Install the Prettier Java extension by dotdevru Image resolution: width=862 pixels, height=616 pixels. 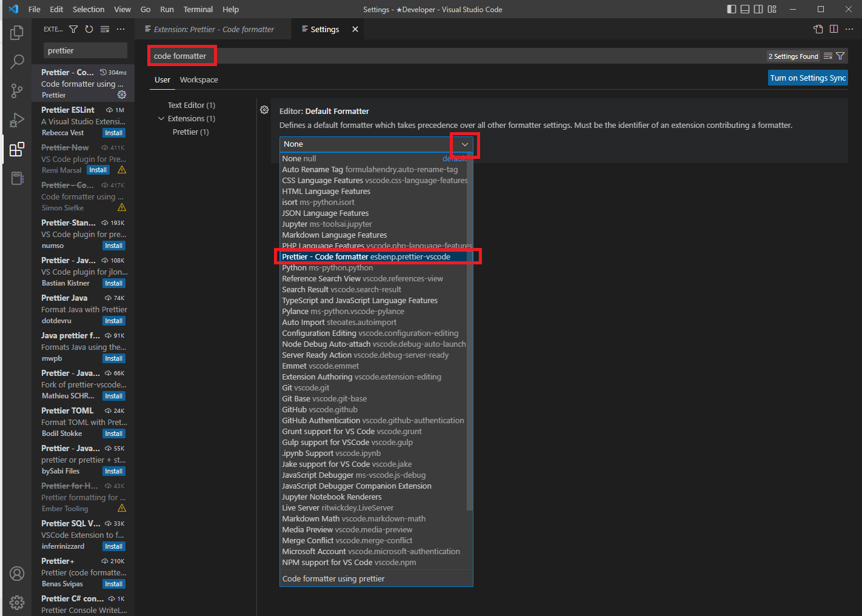114,321
